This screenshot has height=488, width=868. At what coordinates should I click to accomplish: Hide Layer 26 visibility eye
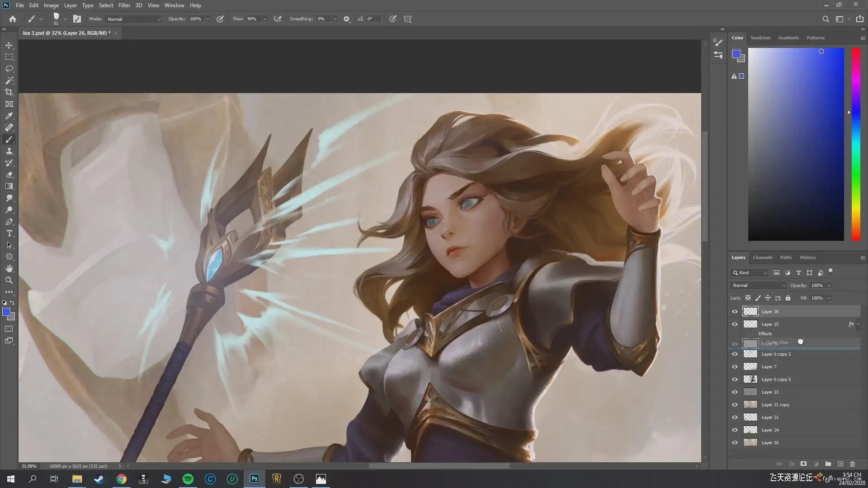735,312
